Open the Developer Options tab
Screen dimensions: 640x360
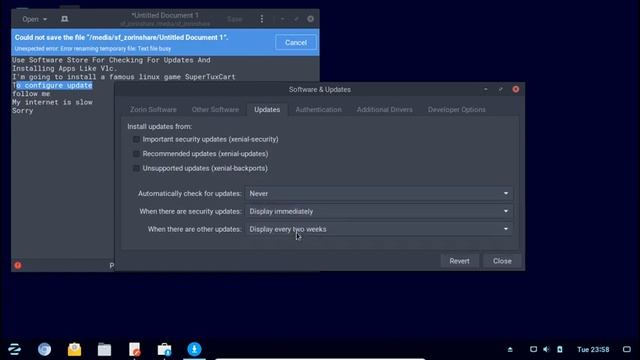coord(457,109)
